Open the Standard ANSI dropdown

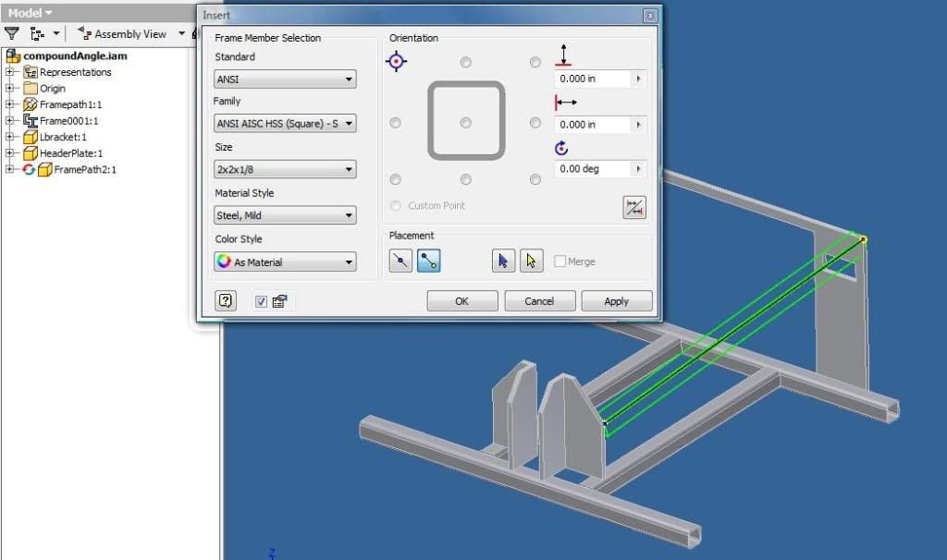285,79
